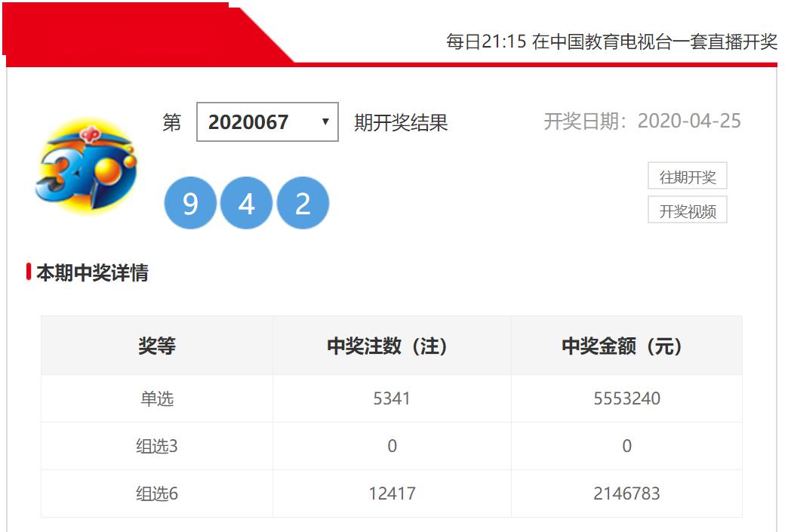Click the 往期开奖 button
The height and width of the screenshot is (532, 788).
click(688, 176)
